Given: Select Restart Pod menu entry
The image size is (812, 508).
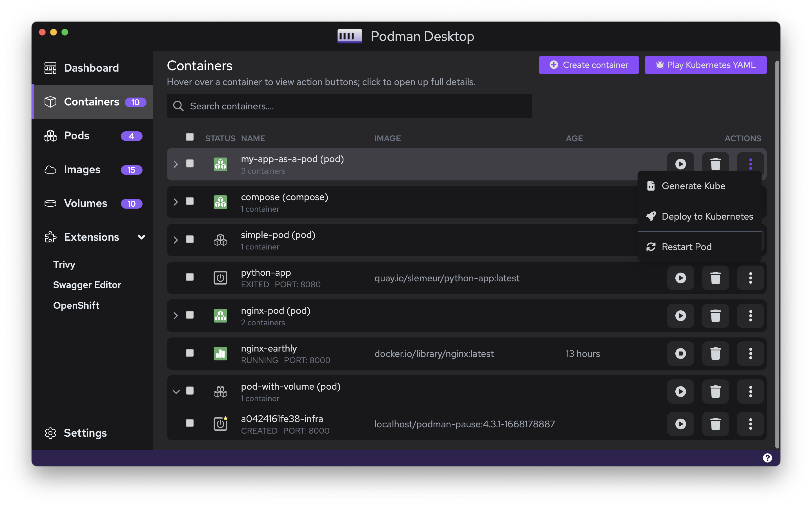Looking at the screenshot, I should click(x=686, y=247).
